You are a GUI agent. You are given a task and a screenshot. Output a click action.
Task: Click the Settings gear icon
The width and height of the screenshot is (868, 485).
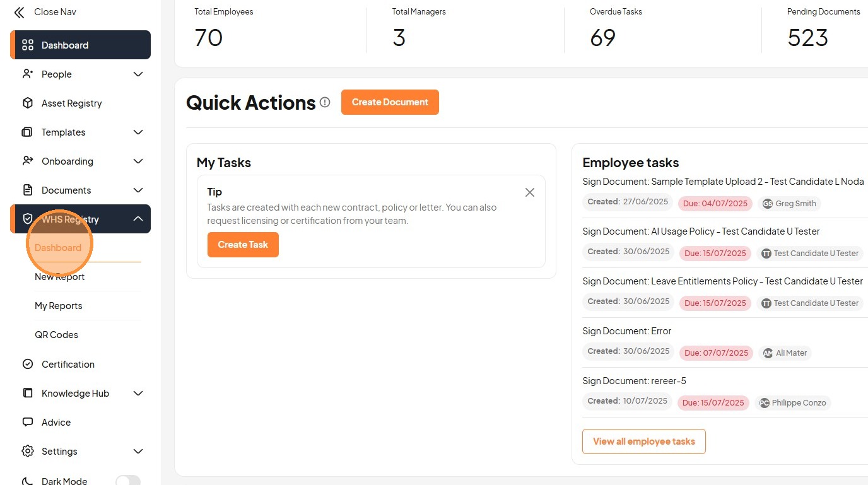tap(28, 451)
